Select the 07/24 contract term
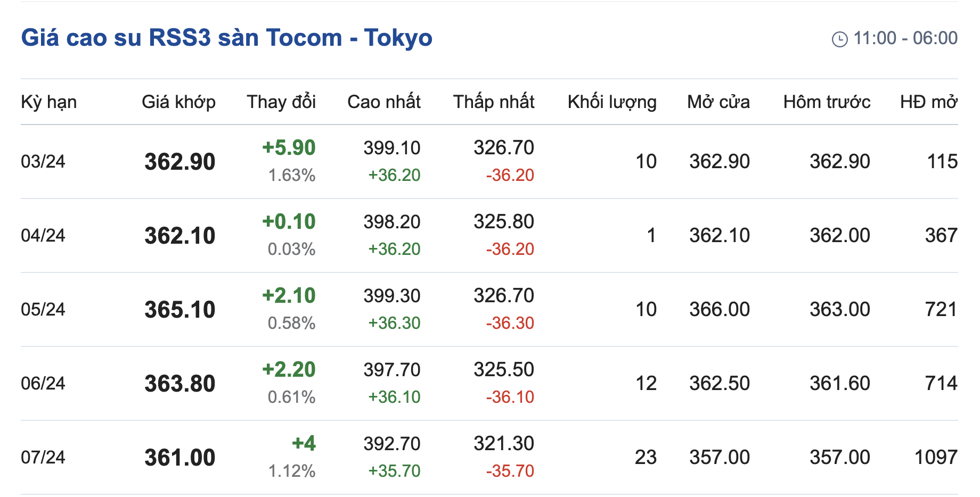Image resolution: width=980 pixels, height=497 pixels. click(x=43, y=457)
